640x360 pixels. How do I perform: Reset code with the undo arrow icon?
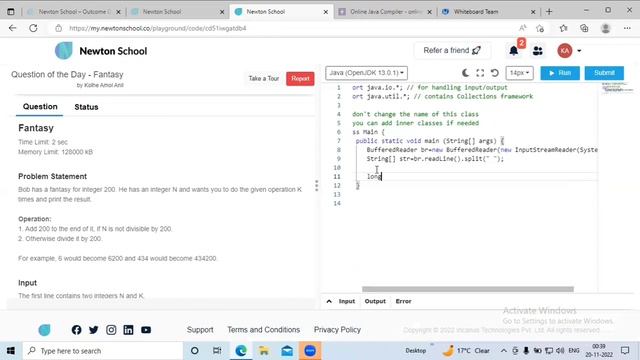(x=494, y=73)
